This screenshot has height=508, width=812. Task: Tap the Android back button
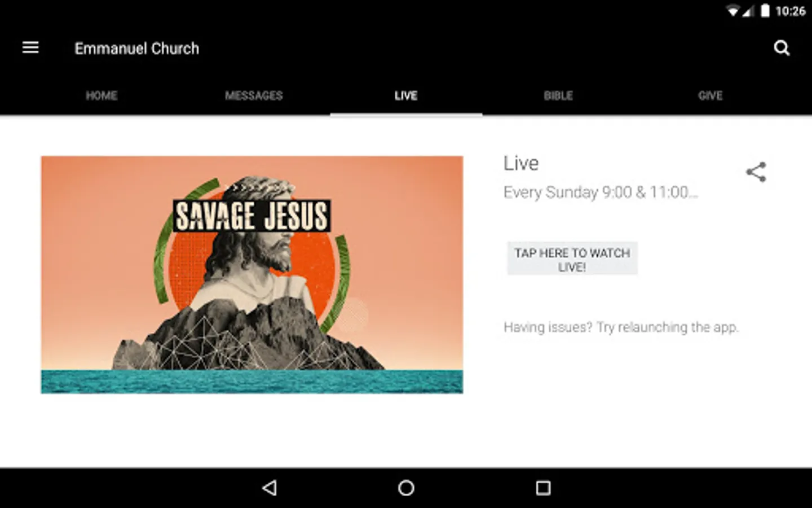point(270,488)
